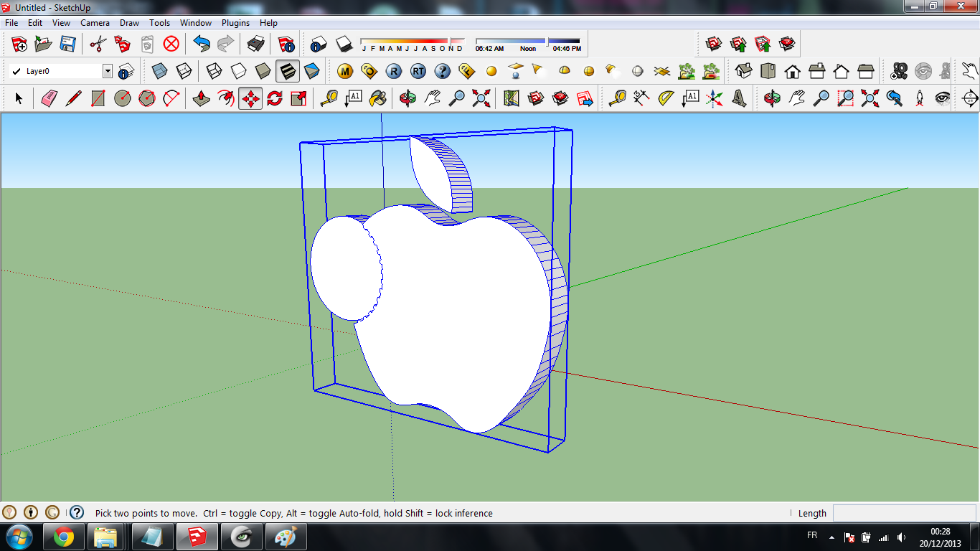Save the model with floppy icon
The width and height of the screenshot is (980, 551).
67,44
